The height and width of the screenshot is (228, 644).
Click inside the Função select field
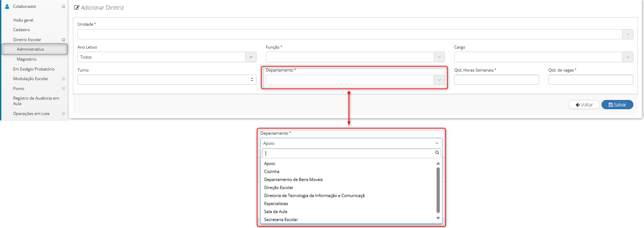click(355, 57)
